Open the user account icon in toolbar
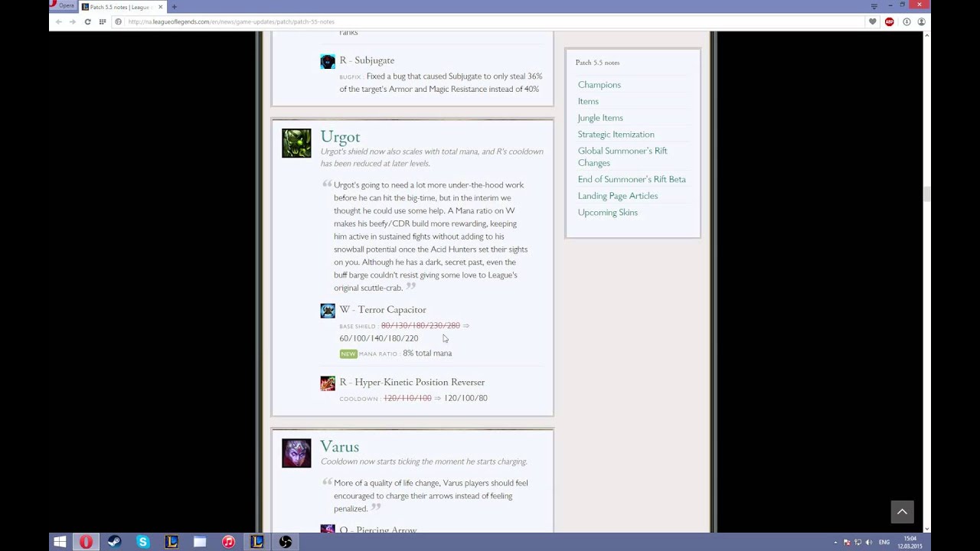Screen dimensions: 980x551 (x=921, y=21)
